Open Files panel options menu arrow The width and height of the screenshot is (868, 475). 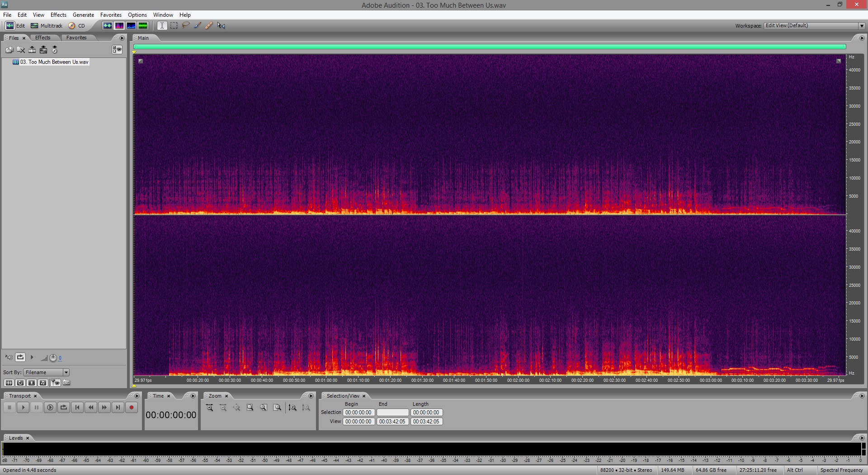point(122,38)
